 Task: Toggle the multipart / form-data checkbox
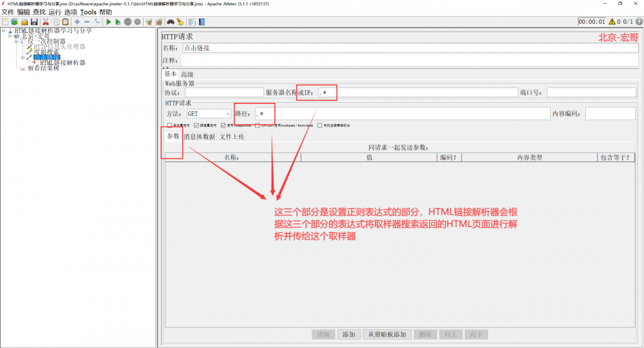point(258,125)
